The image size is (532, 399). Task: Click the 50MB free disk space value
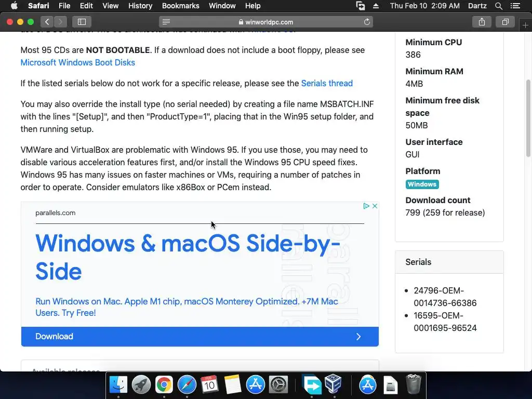pyautogui.click(x=417, y=126)
